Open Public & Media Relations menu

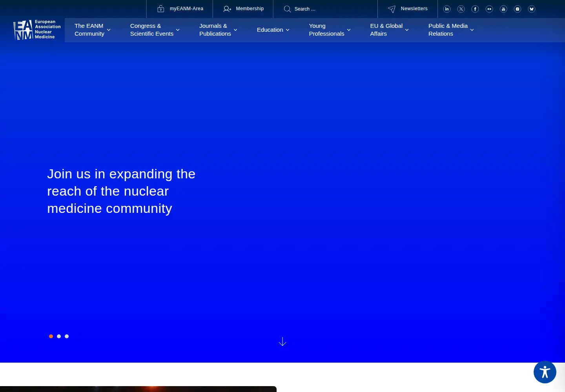(448, 30)
